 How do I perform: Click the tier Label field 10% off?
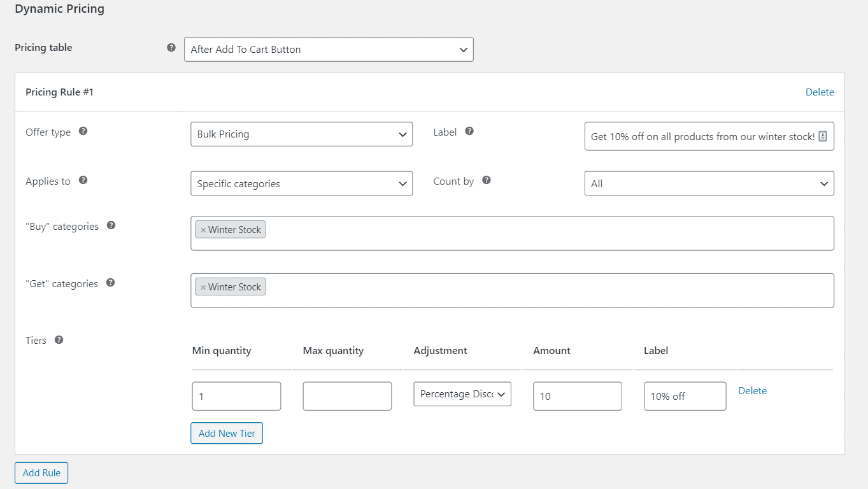tap(685, 396)
